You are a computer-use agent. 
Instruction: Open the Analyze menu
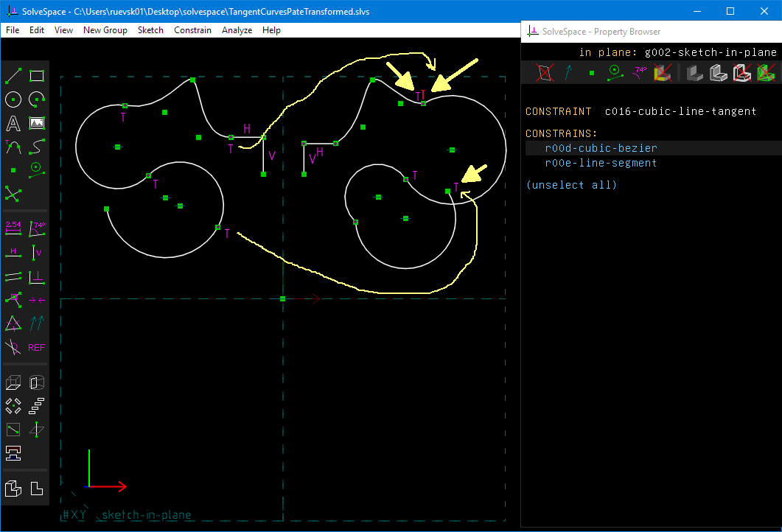pos(237,30)
